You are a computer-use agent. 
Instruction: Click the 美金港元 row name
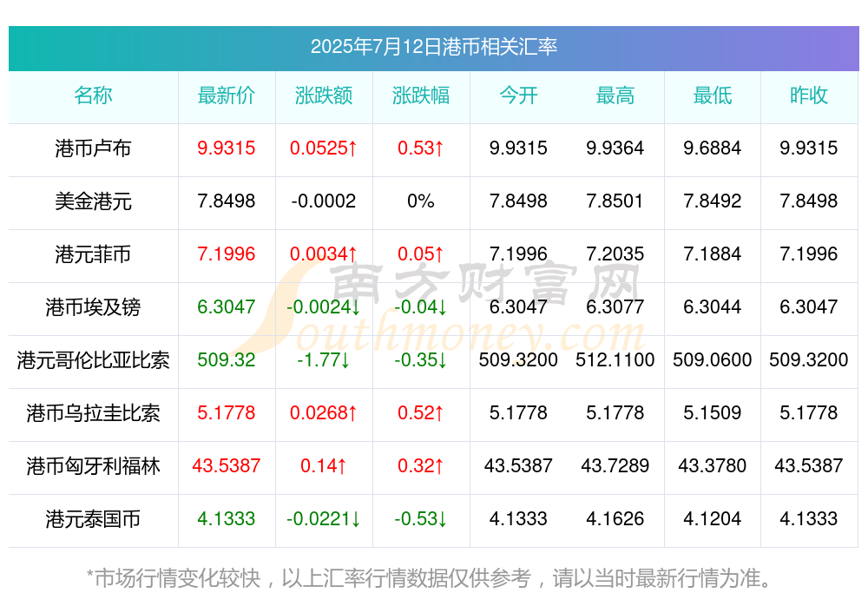93,201
